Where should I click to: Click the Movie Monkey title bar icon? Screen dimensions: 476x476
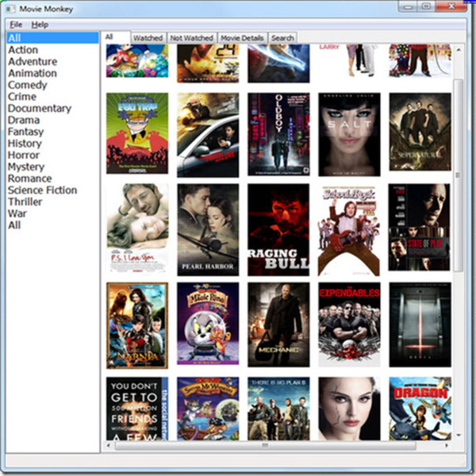click(10, 9)
